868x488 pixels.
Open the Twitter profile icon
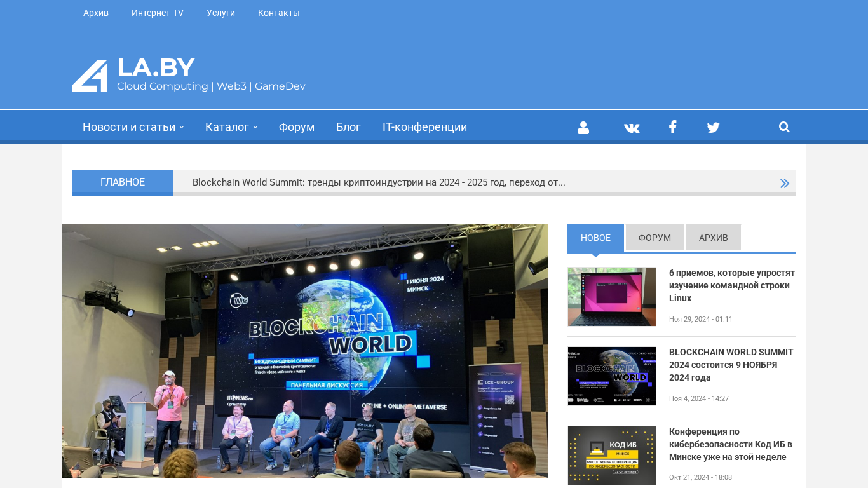(x=713, y=127)
